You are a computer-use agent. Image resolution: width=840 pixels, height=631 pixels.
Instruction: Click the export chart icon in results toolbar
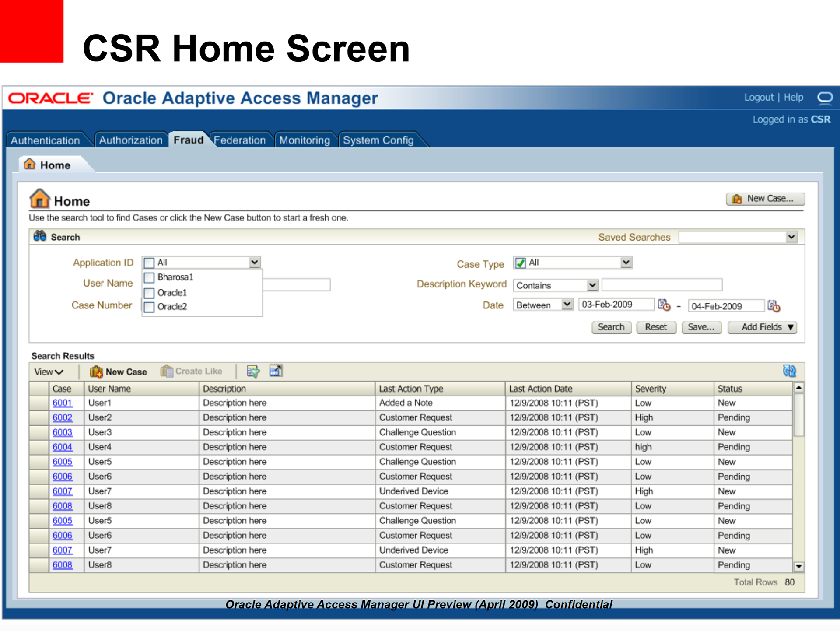point(276,371)
